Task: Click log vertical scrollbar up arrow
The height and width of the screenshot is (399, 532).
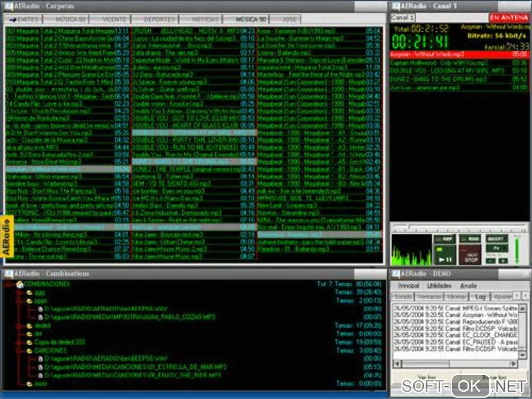Action: [x=523, y=308]
